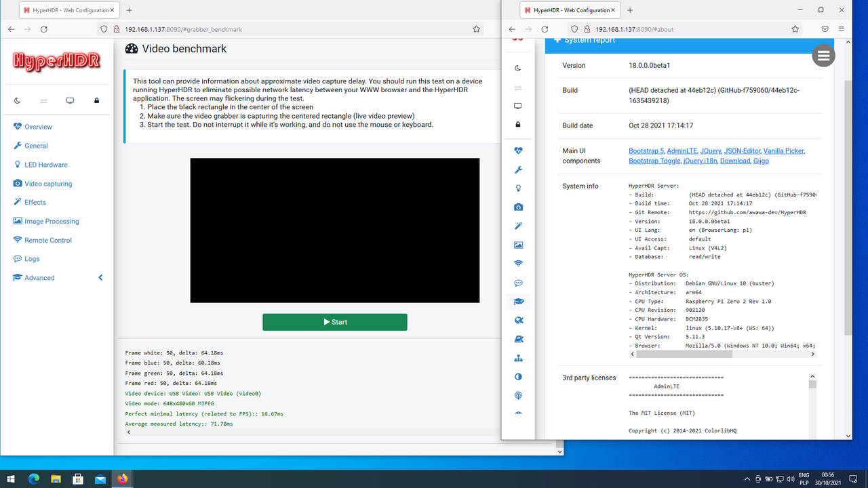The width and height of the screenshot is (868, 488).
Task: Bookmark the grabber_benchmark page with the star
Action: [x=477, y=29]
